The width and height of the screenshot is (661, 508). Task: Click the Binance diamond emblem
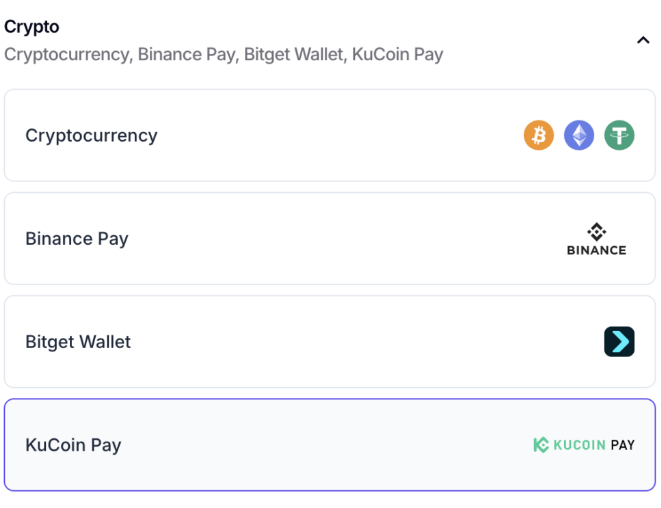coord(596,231)
